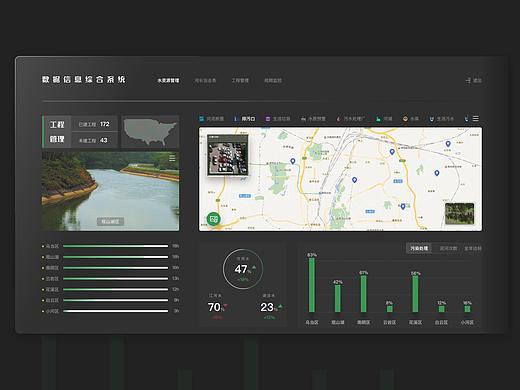Click the 47% circular gauge

[x=243, y=269]
